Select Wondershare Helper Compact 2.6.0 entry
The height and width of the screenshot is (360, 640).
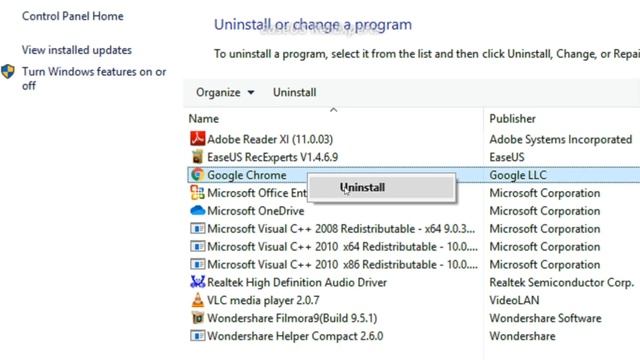coord(296,336)
